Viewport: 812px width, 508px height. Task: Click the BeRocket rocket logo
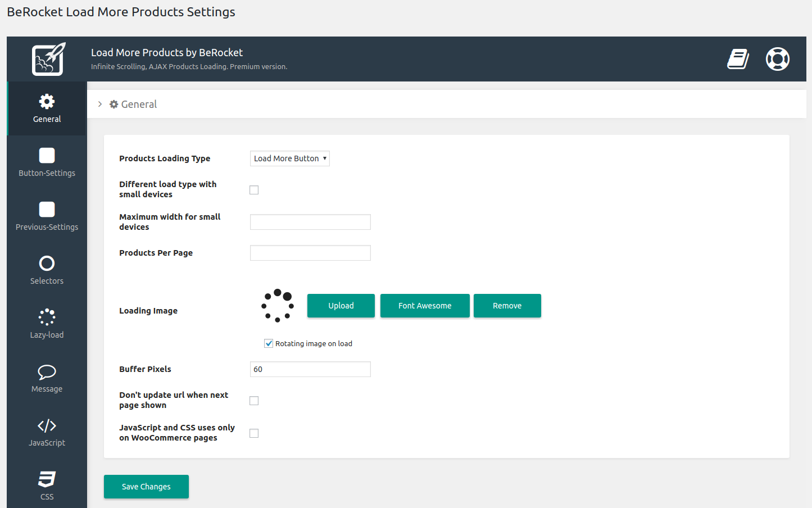click(47, 58)
